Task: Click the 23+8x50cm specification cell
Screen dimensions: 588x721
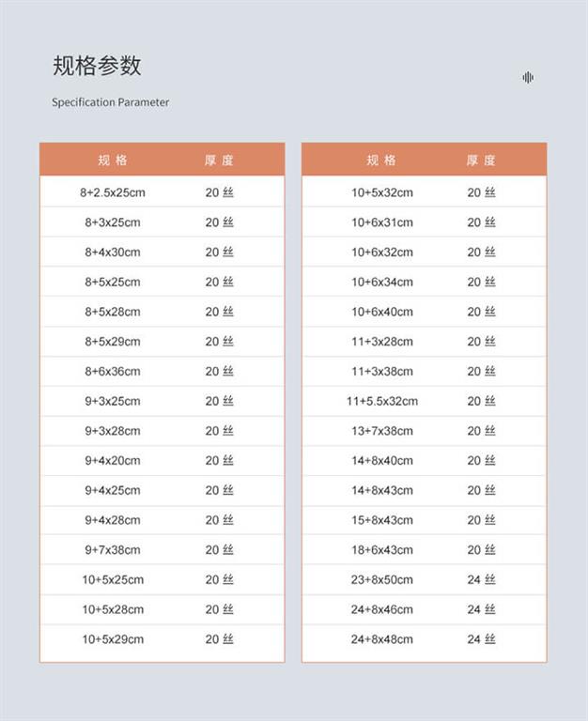Action: (381, 580)
